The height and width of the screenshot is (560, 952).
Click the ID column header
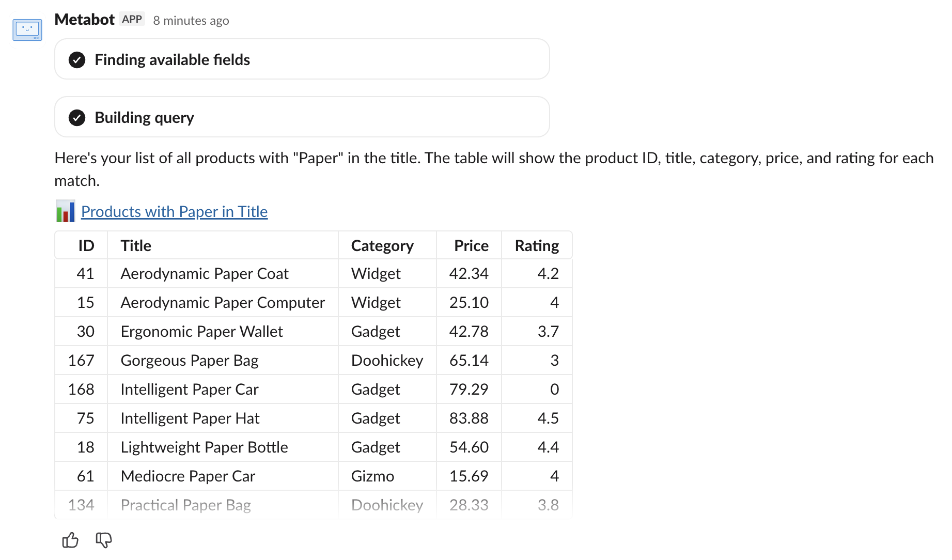pos(86,245)
